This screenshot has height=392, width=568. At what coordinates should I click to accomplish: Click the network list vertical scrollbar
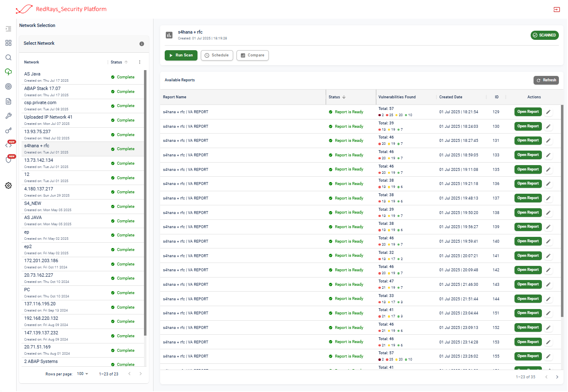click(145, 202)
